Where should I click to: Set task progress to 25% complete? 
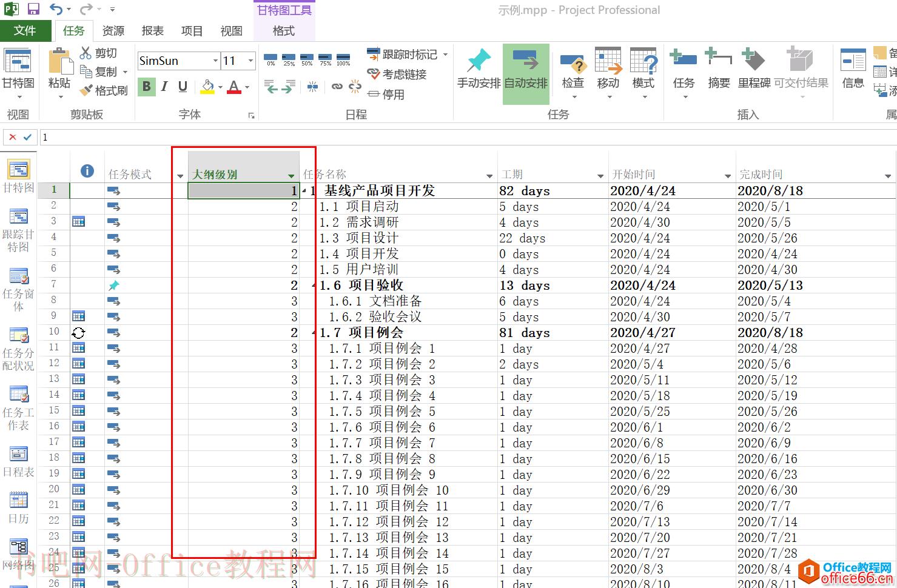(x=289, y=59)
